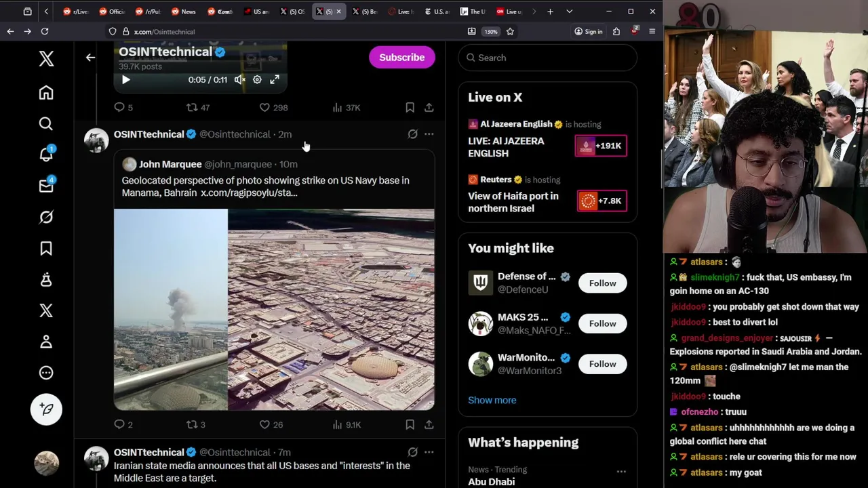Switch to the U.S. New York Times tab

point(437,12)
